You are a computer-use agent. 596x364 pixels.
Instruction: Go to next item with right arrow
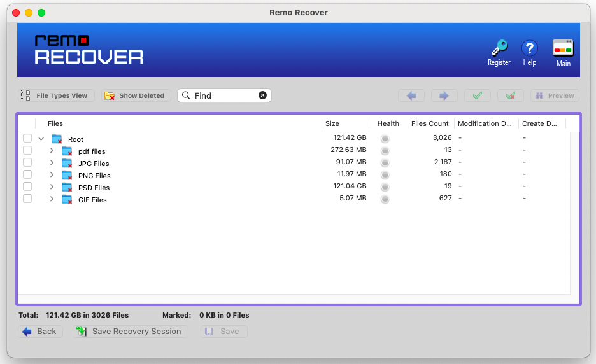pos(444,95)
